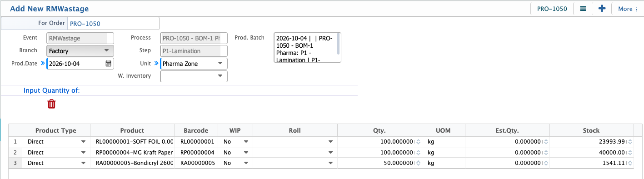The image size is (644, 179).
Task: Expand Product Type dropdown in row 2
Action: [83, 152]
